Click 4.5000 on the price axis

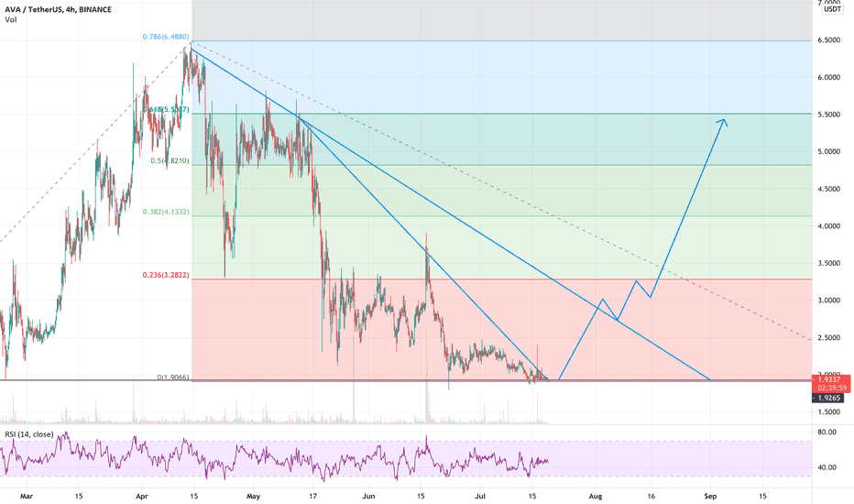pos(828,189)
